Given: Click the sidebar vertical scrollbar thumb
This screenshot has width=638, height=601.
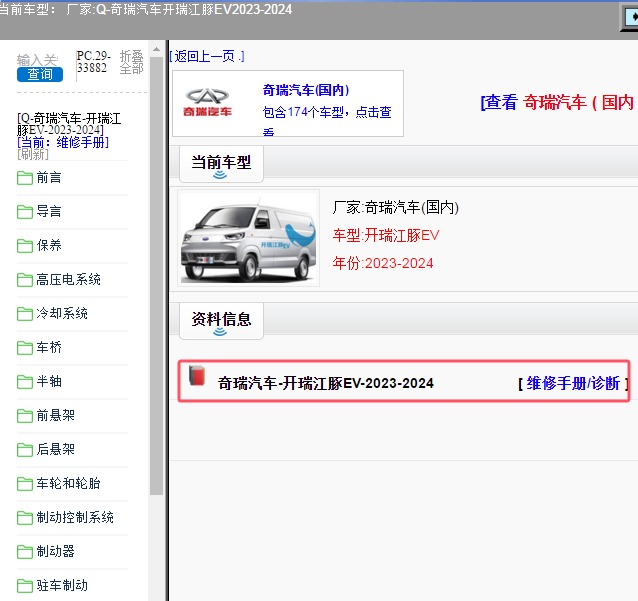Looking at the screenshot, I should 157,276.
